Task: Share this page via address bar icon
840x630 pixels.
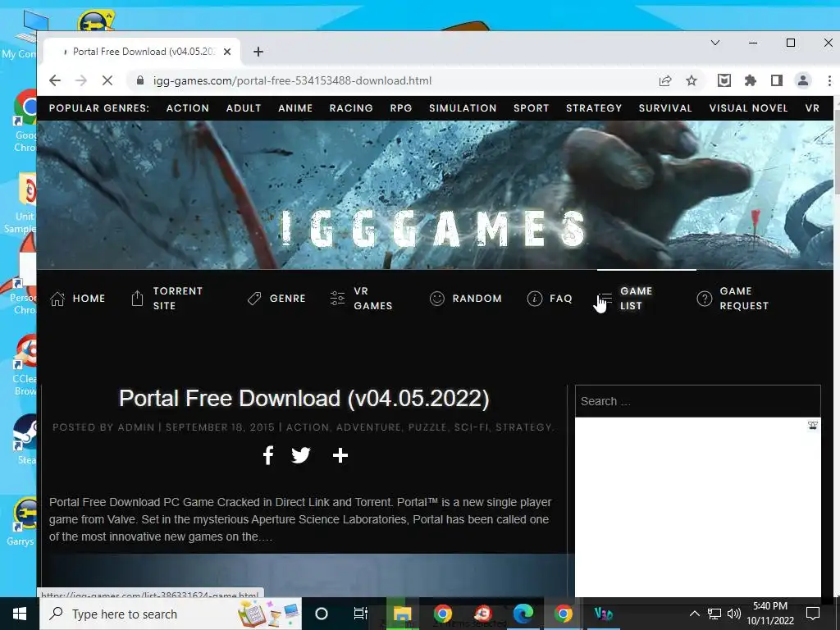Action: pos(665,80)
